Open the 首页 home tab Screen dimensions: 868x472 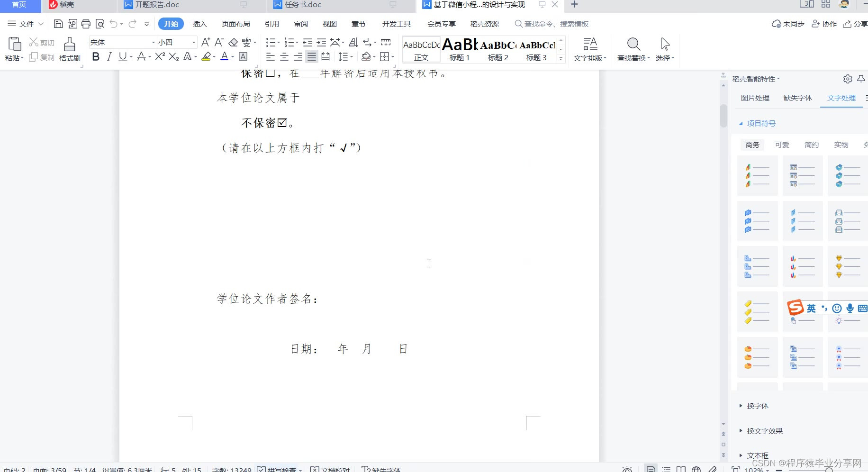(19, 5)
